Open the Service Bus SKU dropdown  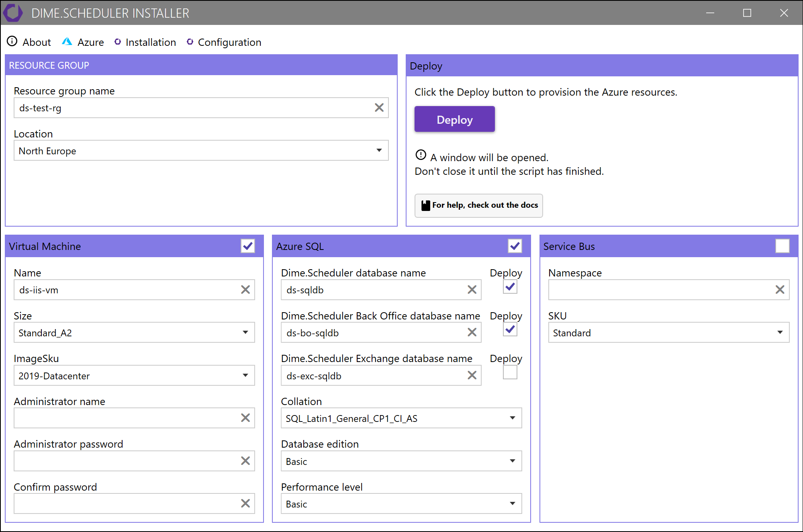[x=669, y=332]
